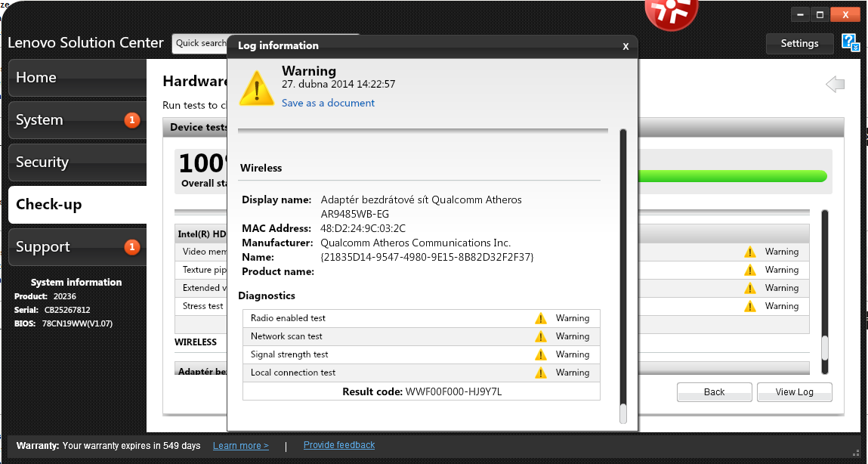This screenshot has height=464, width=868.
Task: Click warning icon for Local connection test
Action: 540,373
